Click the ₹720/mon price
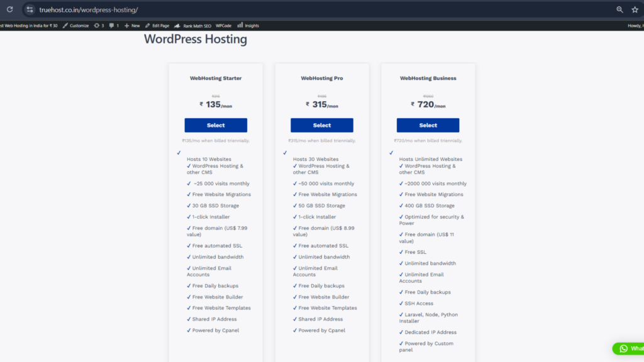 coord(428,105)
